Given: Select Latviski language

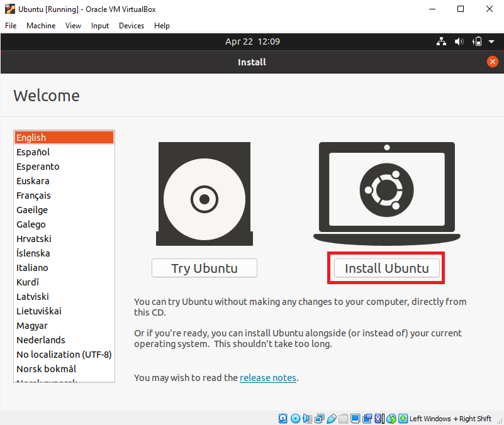Looking at the screenshot, I should (64, 297).
